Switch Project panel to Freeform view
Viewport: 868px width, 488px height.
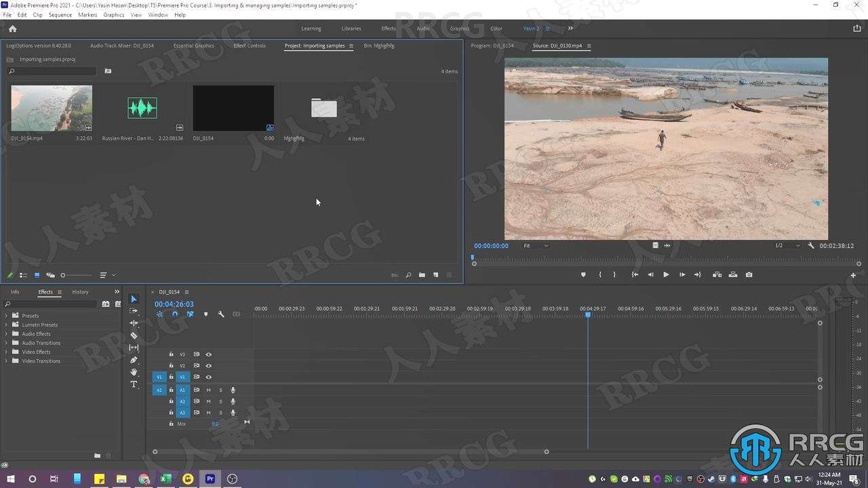[x=50, y=275]
